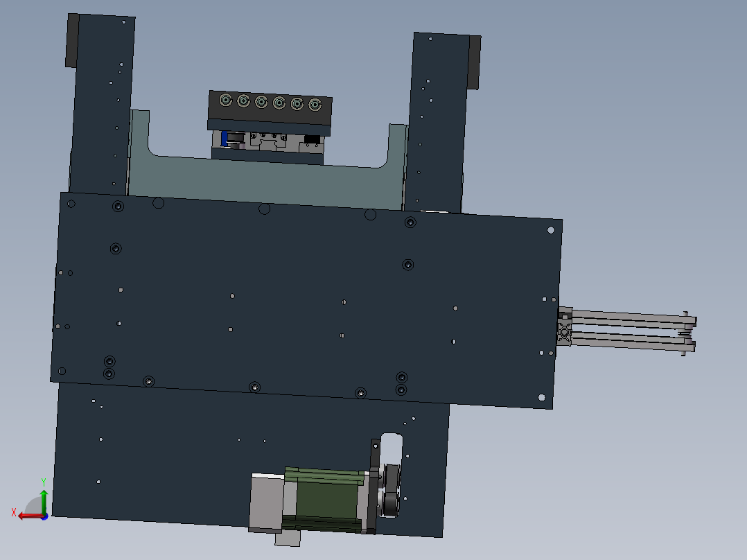Select the small tab protruding below the motor
Screen dimensions: 747x560
point(289,537)
